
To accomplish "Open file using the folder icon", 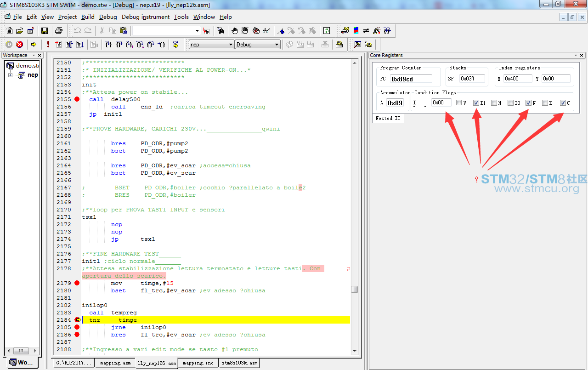I will pos(19,31).
